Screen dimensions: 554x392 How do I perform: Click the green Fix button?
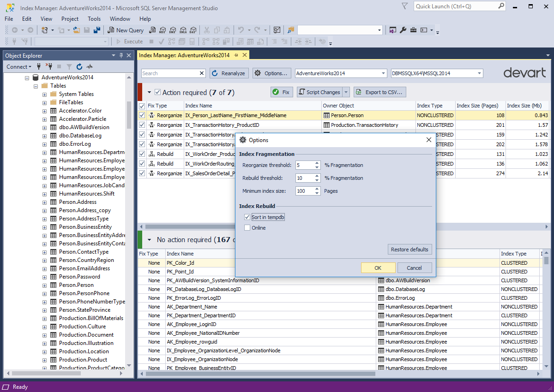[x=282, y=92]
